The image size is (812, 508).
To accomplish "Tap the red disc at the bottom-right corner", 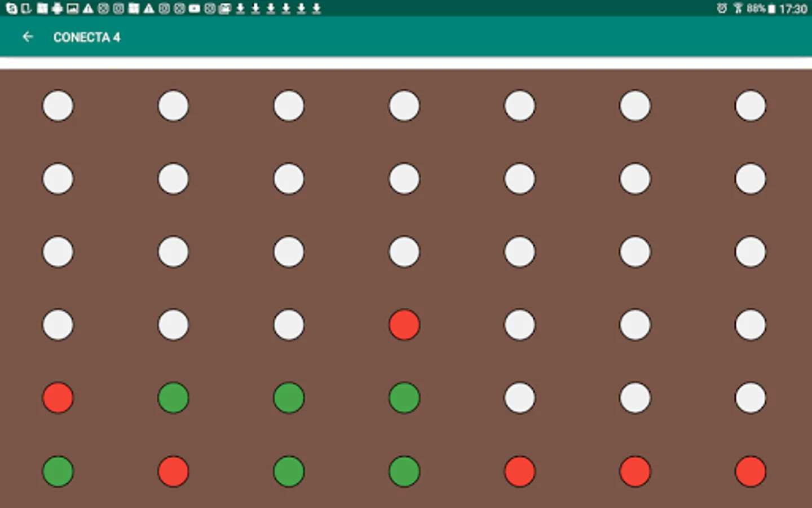I will coord(751,472).
